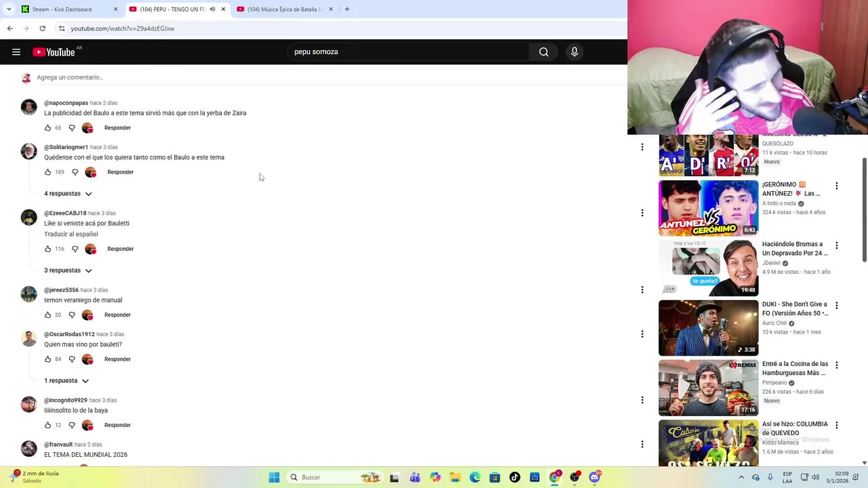868x488 pixels.
Task: Open the @Solitariogmer1 channel link
Action: [66, 147]
